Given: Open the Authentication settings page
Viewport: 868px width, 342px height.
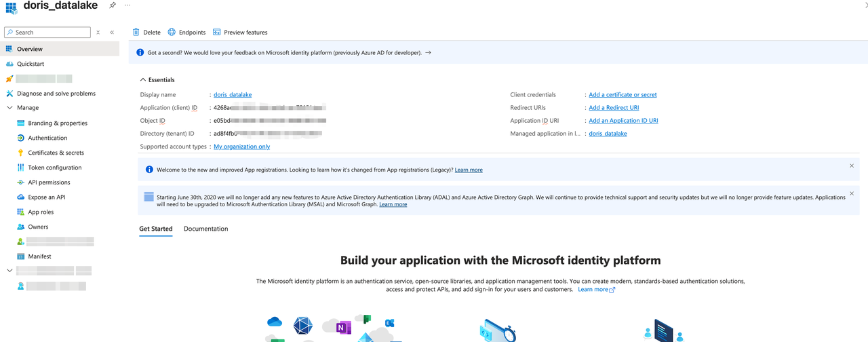Looking at the screenshot, I should click(47, 138).
